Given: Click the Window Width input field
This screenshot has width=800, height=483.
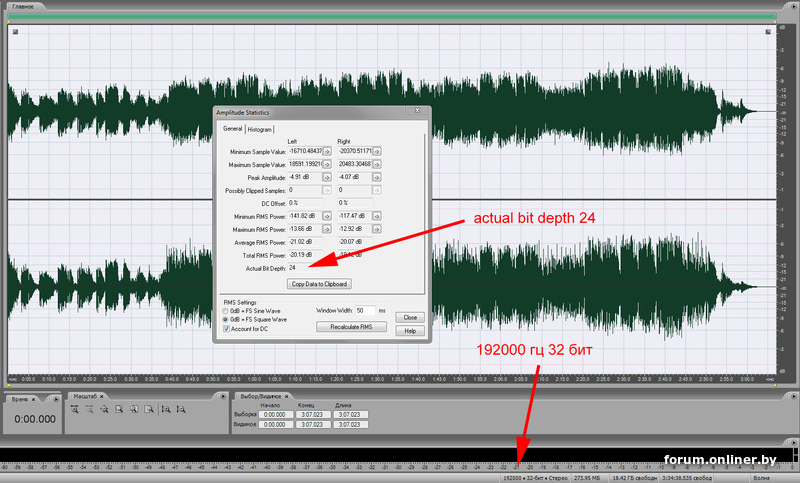Looking at the screenshot, I should coord(365,311).
